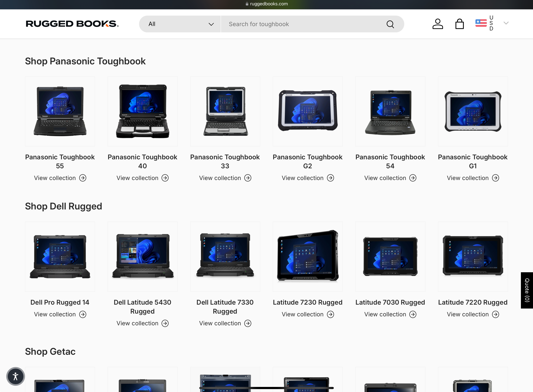
Task: Open the user account icon
Action: pyautogui.click(x=437, y=24)
